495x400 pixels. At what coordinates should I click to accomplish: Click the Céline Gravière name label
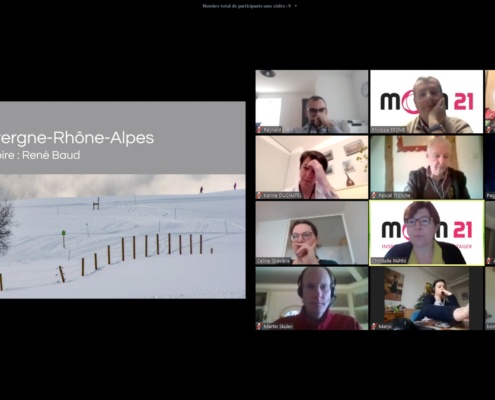pos(273,261)
